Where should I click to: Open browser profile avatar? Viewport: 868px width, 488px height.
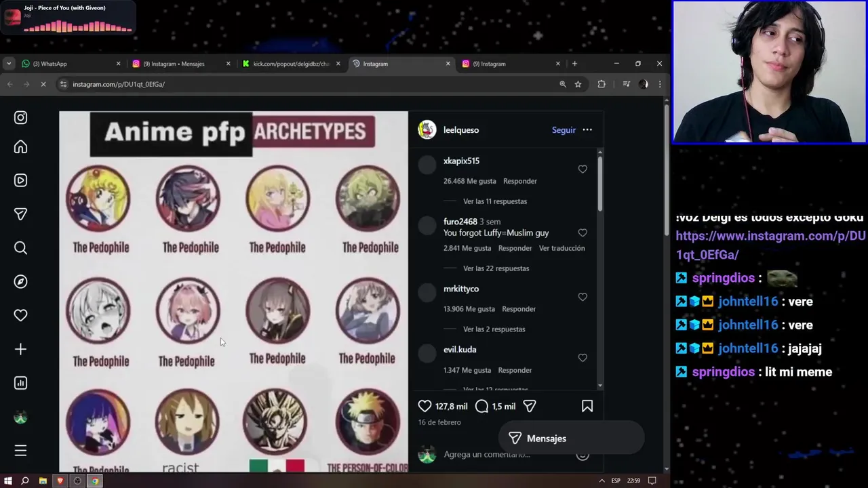tap(643, 84)
